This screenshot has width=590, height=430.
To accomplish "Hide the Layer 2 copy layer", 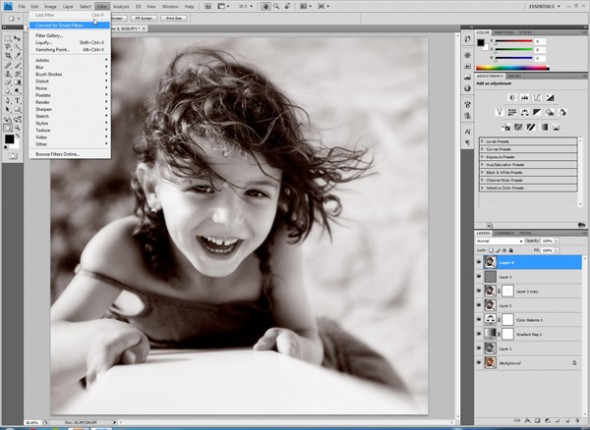I will 479,291.
